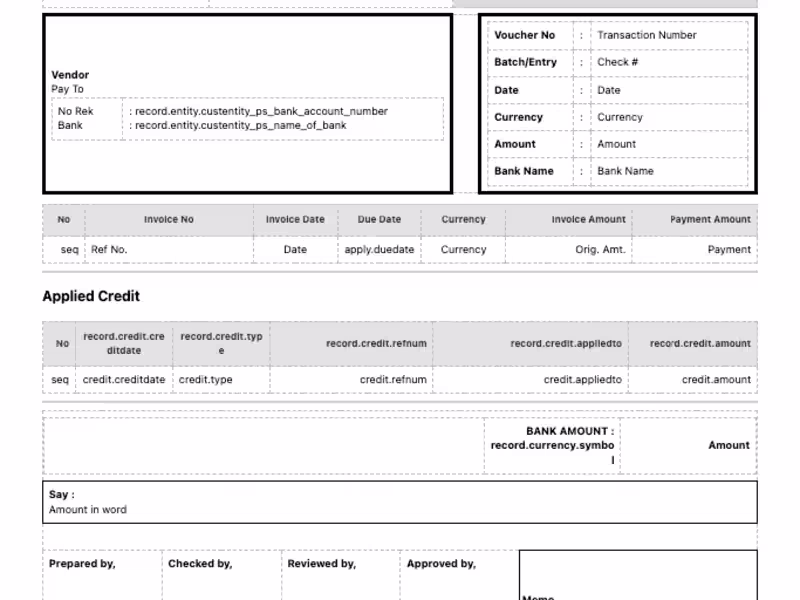Select the Orig. Amt. cell
This screenshot has width=800, height=600.
tap(568, 249)
